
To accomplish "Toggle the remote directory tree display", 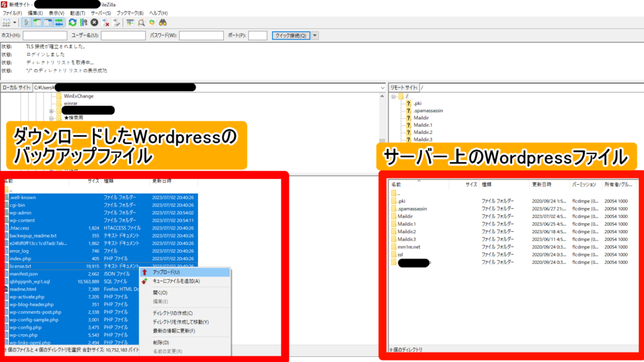I will [48, 23].
